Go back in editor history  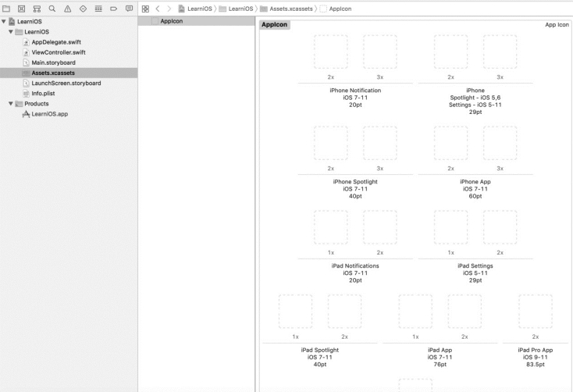[158, 9]
